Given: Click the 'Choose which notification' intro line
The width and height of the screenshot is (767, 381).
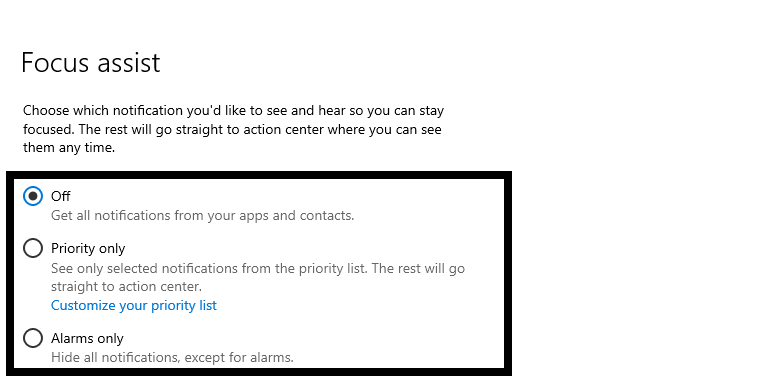Looking at the screenshot, I should (x=233, y=111).
